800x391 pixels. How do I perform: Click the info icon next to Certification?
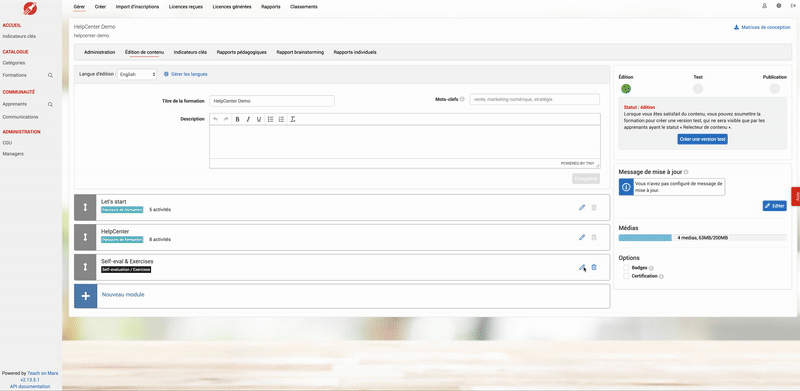pos(661,277)
